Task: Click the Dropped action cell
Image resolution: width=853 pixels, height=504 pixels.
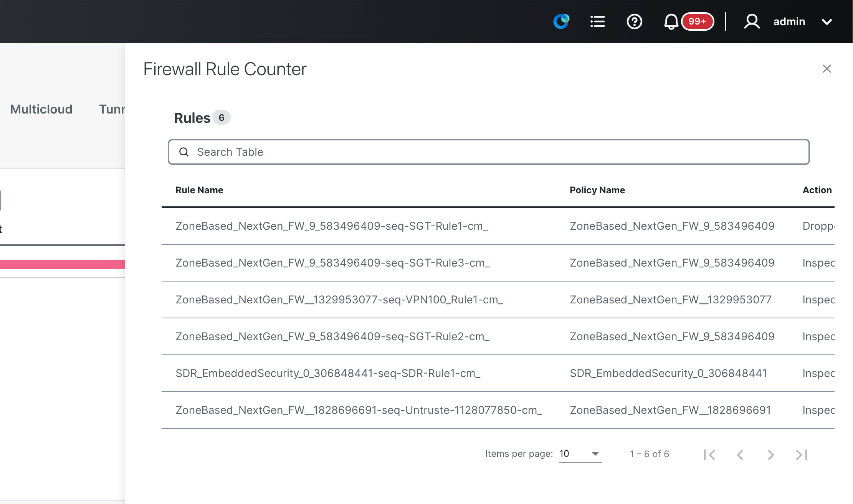Action: 818,226
